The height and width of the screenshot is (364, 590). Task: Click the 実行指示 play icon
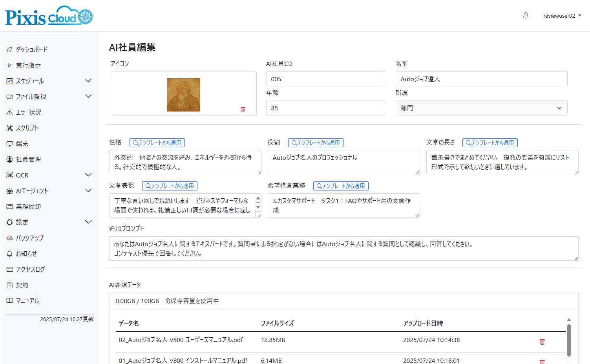10,65
